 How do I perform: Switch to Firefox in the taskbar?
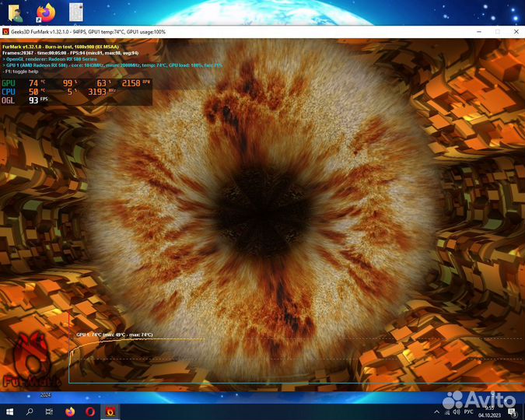click(70, 411)
